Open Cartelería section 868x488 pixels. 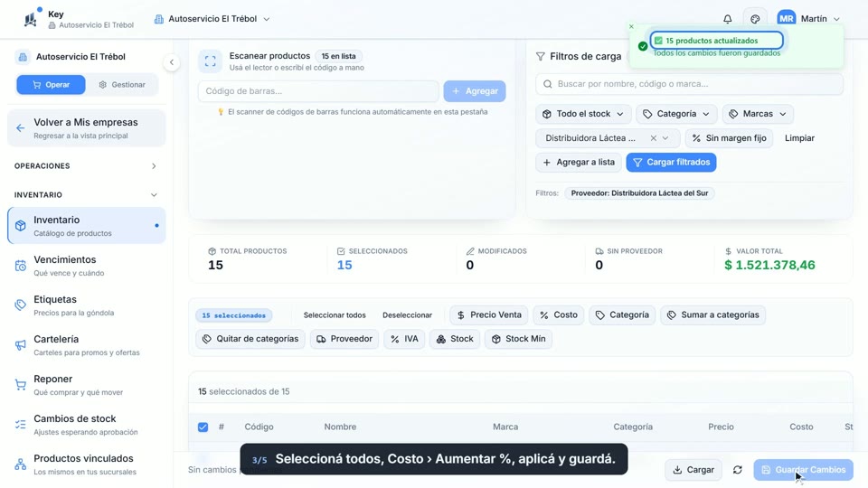pos(87,345)
